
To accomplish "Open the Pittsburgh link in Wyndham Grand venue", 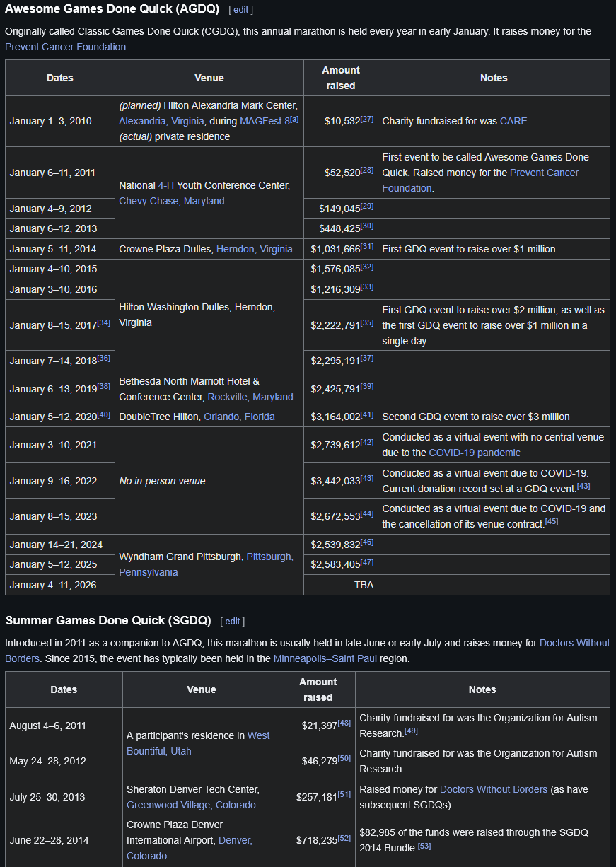I will point(269,557).
